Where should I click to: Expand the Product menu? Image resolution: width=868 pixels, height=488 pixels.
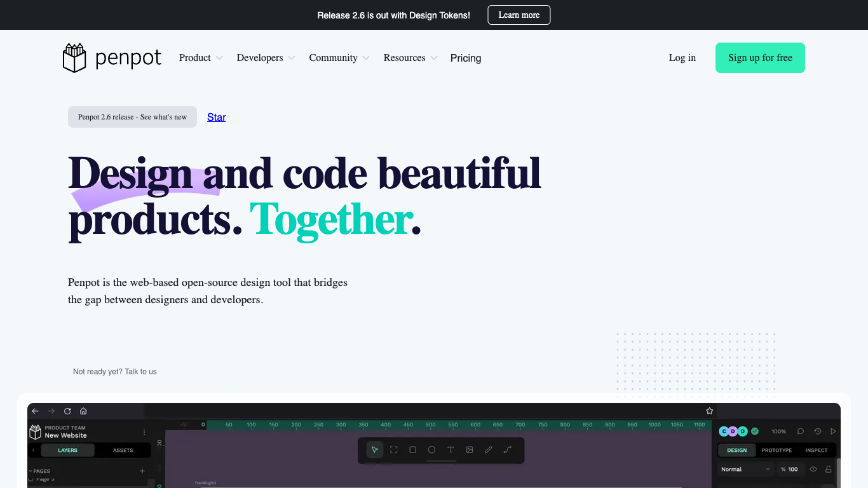coord(201,58)
